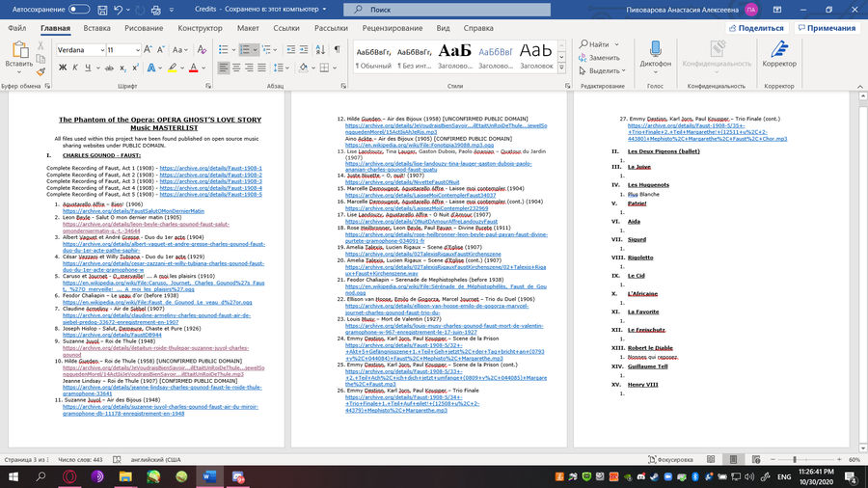
Task: Switch to the Ссылки tab
Action: point(286,28)
